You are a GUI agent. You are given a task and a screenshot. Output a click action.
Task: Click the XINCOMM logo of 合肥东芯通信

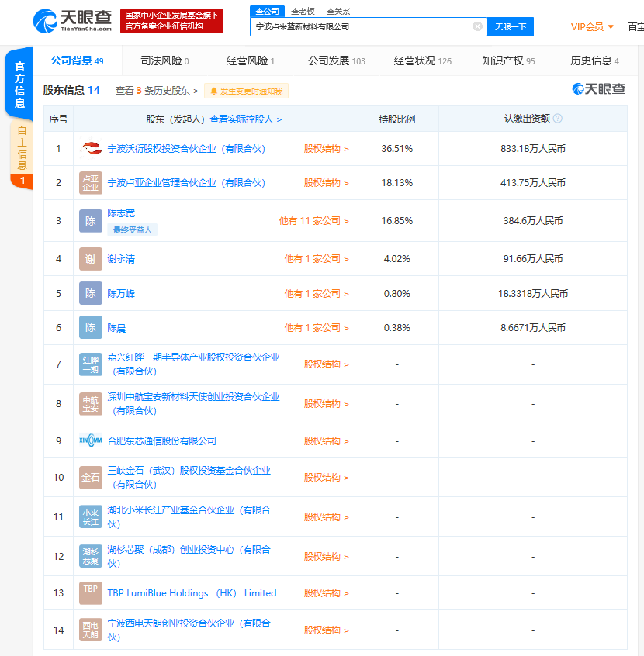[90, 440]
